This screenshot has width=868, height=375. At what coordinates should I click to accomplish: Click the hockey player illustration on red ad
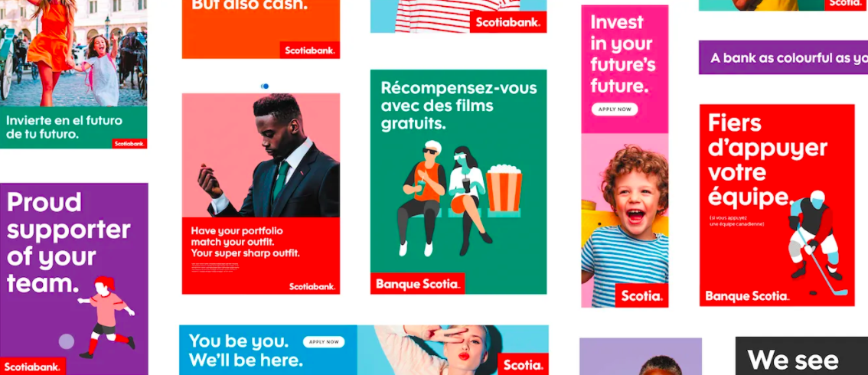(815, 243)
